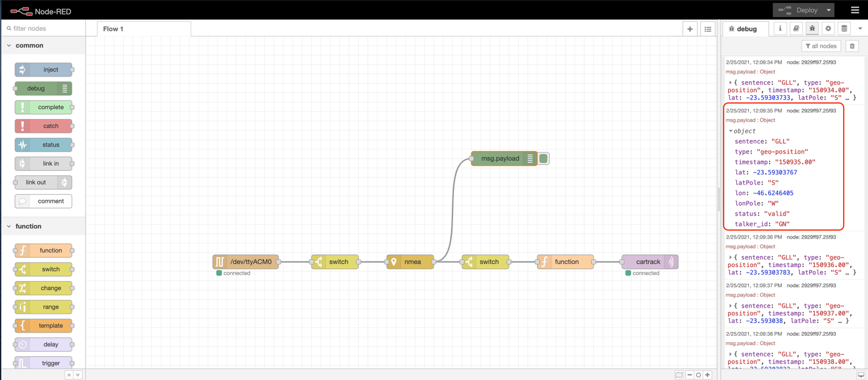Click the lon value -46.6246405
Image resolution: width=868 pixels, height=380 pixels.
(773, 193)
